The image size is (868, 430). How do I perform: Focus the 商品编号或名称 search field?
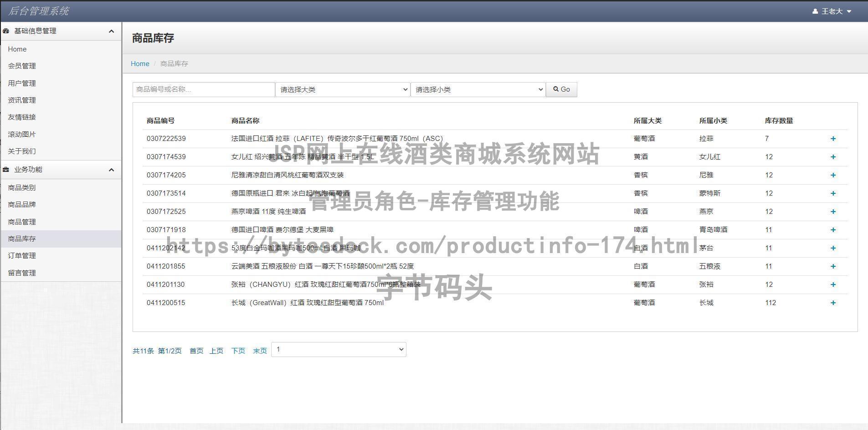pos(204,90)
